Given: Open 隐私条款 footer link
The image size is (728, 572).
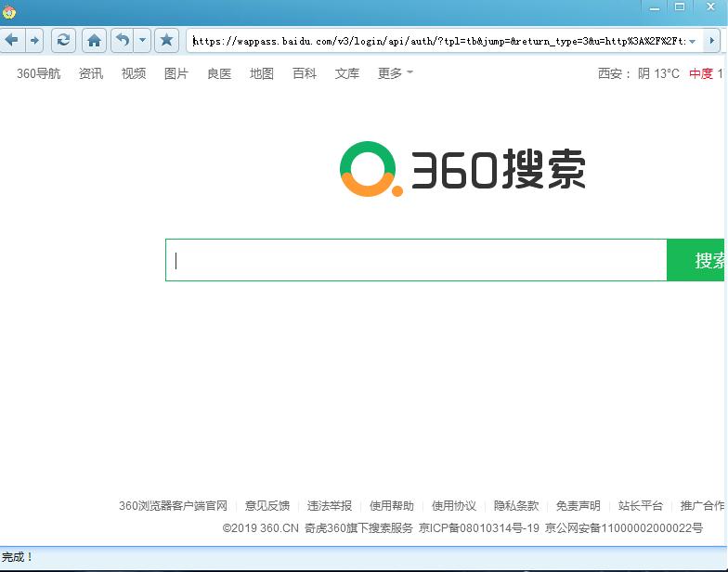Looking at the screenshot, I should pos(516,505).
